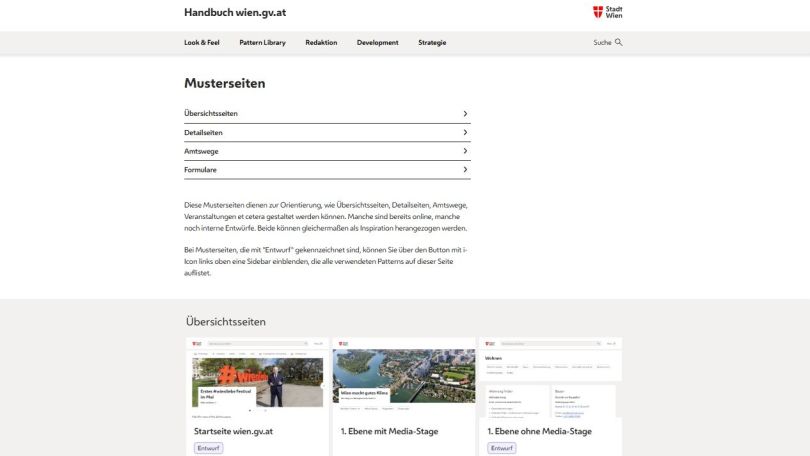
Task: Open the Redaktion menu
Action: 321,42
